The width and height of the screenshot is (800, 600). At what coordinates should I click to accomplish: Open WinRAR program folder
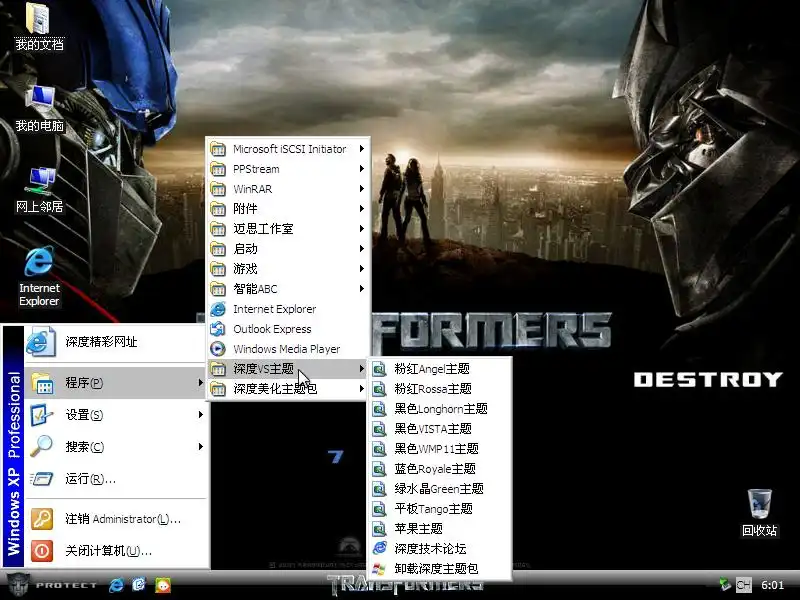coord(288,189)
